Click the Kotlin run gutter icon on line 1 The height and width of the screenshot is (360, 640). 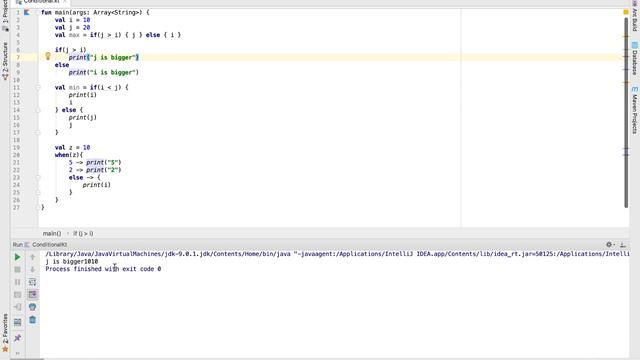coord(27,12)
